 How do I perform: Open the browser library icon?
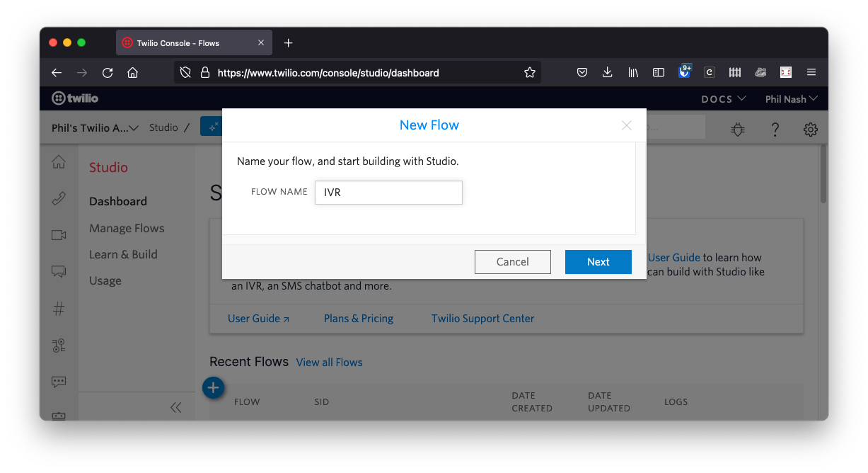click(633, 72)
